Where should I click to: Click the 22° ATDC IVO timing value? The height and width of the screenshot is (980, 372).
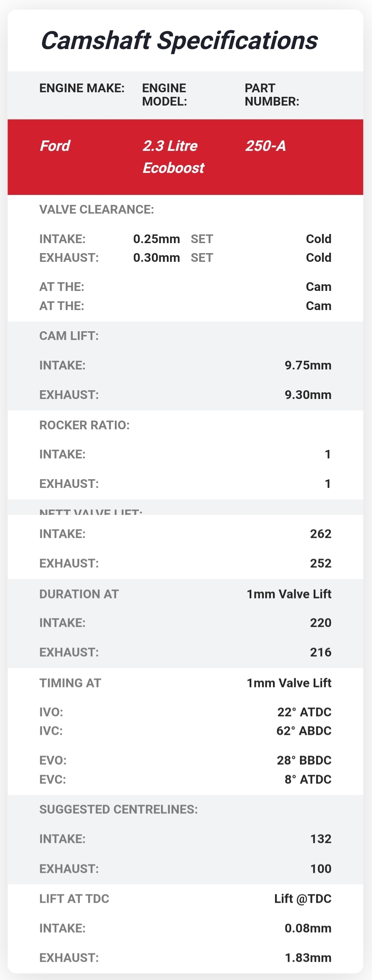click(304, 712)
